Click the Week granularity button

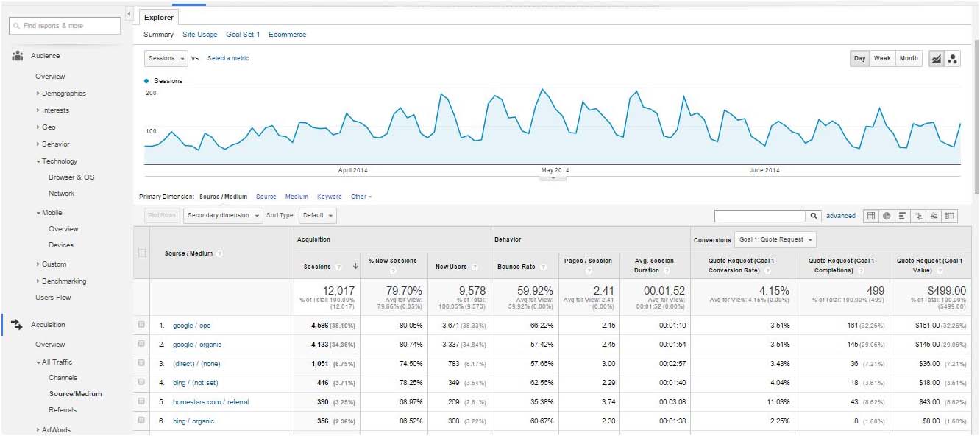tap(881, 59)
